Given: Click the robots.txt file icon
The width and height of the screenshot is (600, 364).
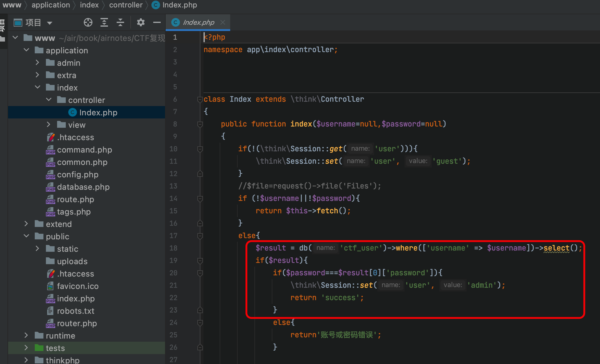Looking at the screenshot, I should click(50, 311).
